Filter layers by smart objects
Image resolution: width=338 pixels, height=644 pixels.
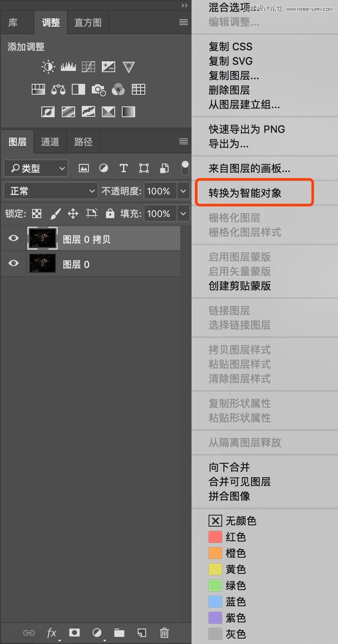(165, 169)
